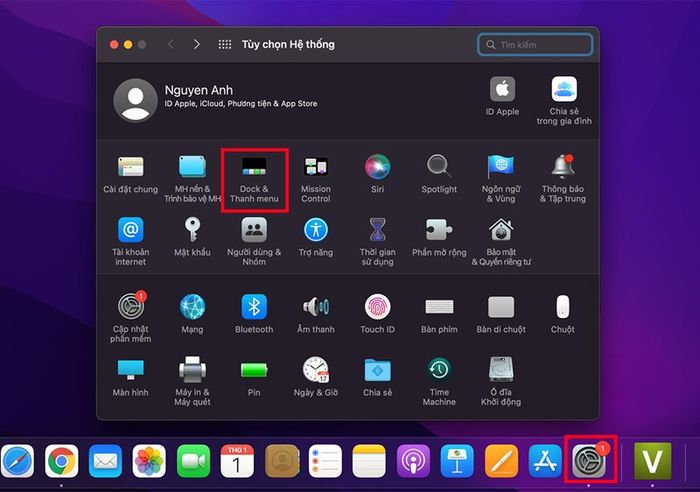The height and width of the screenshot is (492, 700).
Task: Go forward with the right arrow
Action: (196, 44)
